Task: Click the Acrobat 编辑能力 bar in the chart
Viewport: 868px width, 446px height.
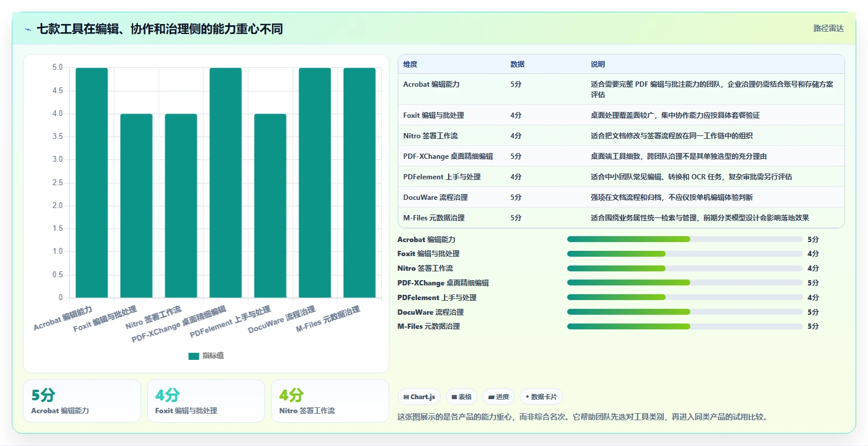Action: coord(91,183)
